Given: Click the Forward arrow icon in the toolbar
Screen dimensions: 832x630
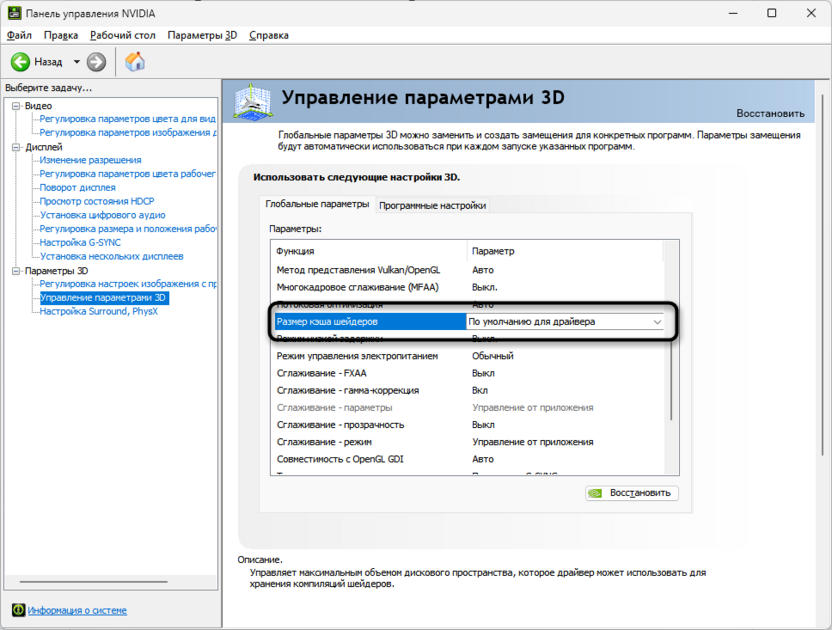Looking at the screenshot, I should click(96, 62).
